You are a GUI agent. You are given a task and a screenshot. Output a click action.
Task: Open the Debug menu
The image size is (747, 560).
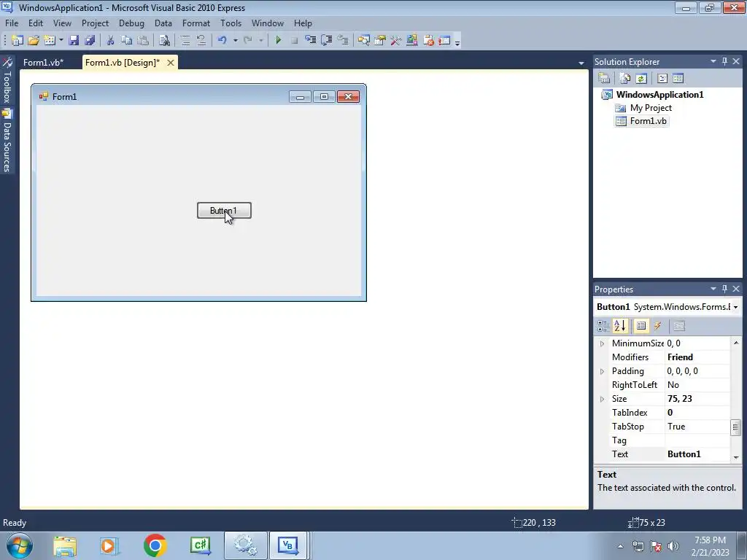[131, 23]
